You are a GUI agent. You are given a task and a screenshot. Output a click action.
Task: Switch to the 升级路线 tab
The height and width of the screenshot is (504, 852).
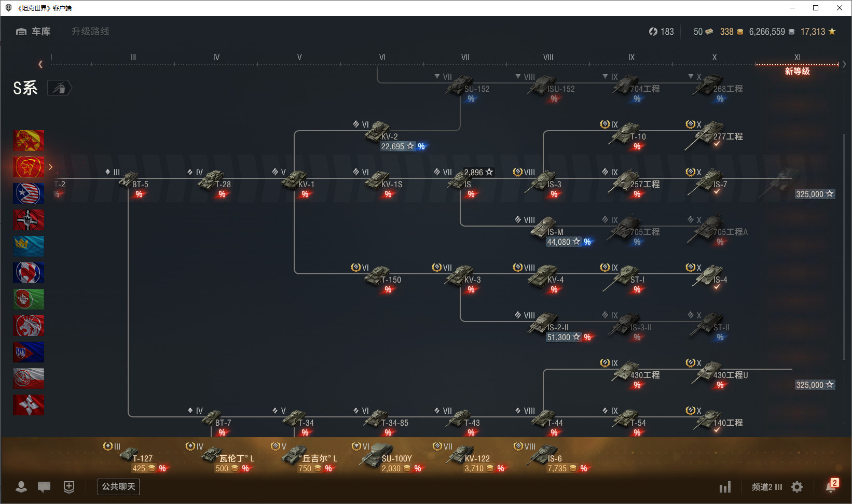tap(90, 32)
